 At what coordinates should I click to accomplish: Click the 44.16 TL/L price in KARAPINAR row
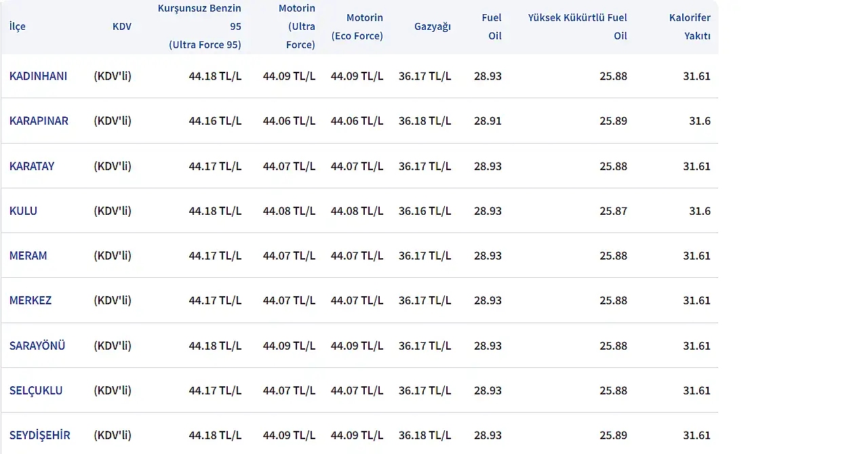(x=215, y=121)
